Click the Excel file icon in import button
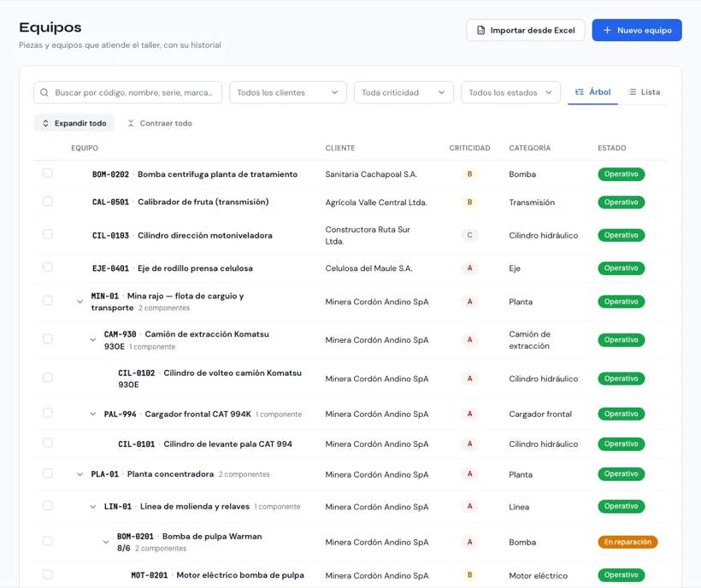Viewport: 701px width, 588px height. pyautogui.click(x=481, y=31)
